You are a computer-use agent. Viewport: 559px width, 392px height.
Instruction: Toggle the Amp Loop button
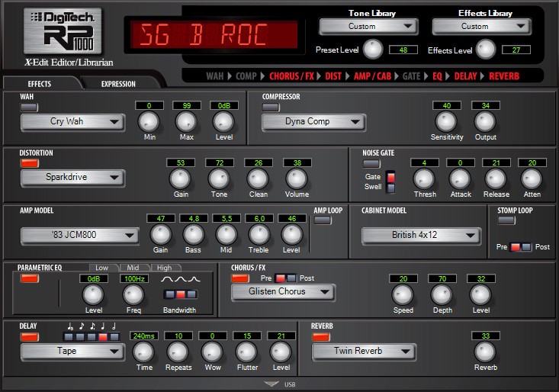point(323,220)
